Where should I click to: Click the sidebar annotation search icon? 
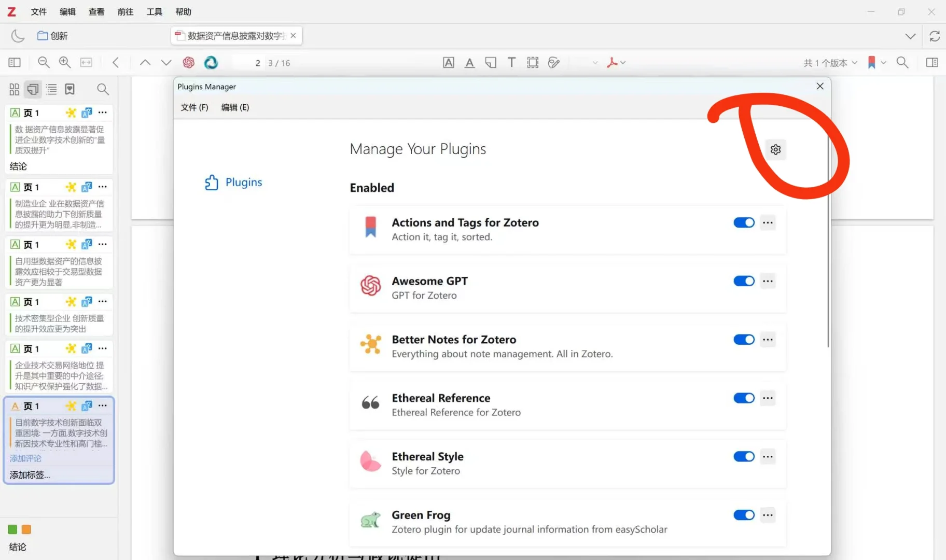(x=103, y=90)
